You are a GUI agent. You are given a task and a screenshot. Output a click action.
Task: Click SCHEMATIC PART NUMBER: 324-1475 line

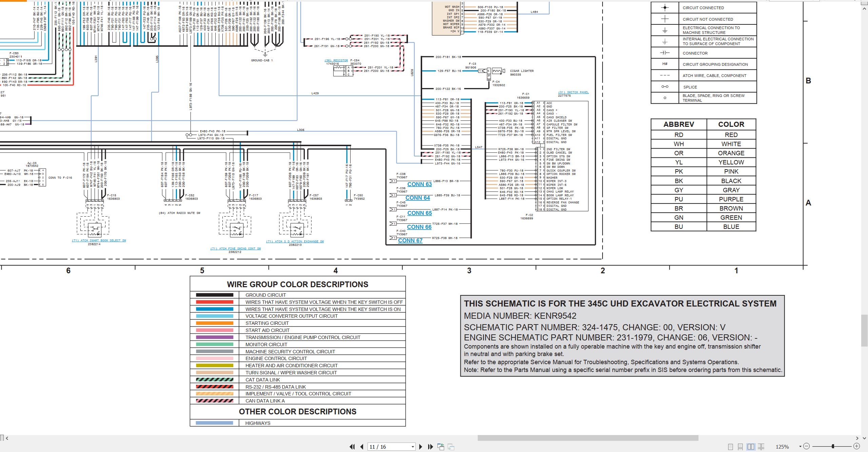click(x=594, y=327)
